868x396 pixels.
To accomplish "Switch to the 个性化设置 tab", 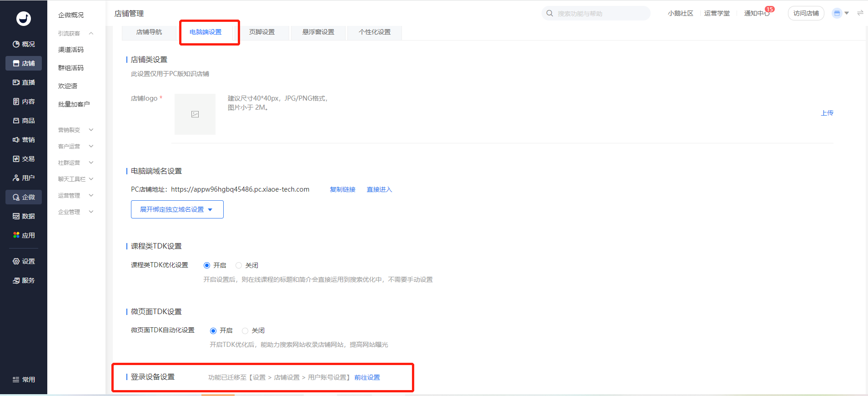I will click(x=375, y=32).
